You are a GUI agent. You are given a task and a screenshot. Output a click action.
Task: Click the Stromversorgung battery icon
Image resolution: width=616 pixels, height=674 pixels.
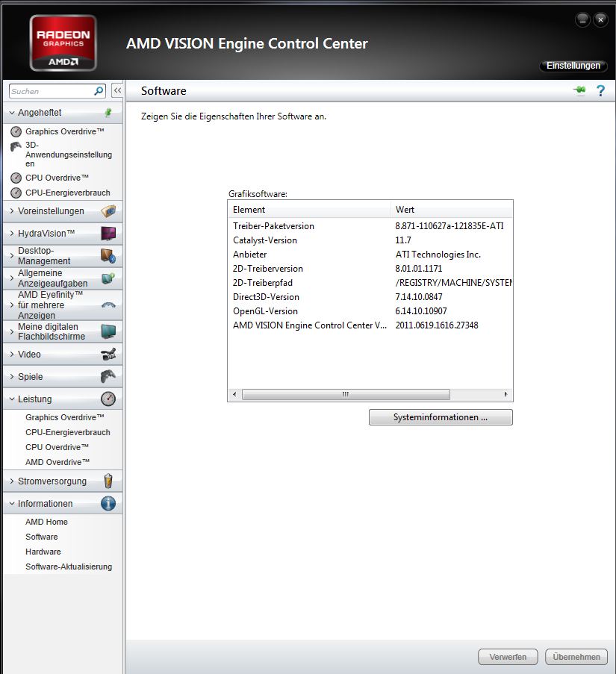point(108,481)
